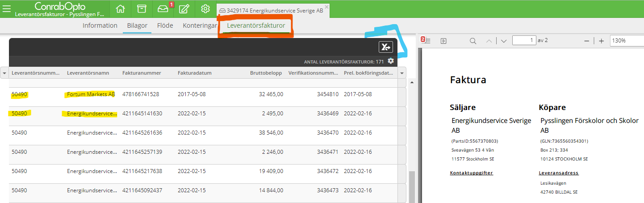This screenshot has height=203, width=644.
Task: Expand the right column header dropdown
Action: tap(402, 73)
